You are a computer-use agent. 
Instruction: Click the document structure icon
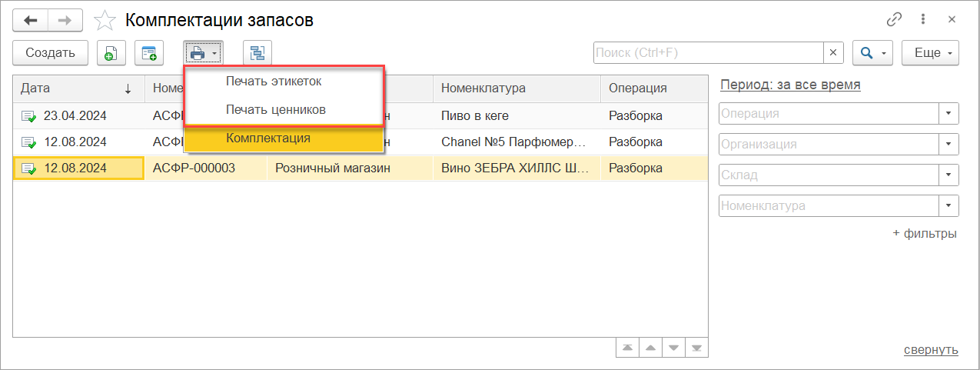click(x=257, y=53)
